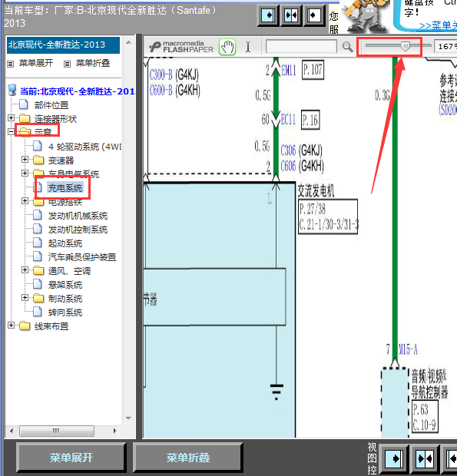457x476 pixels.
Task: Click the Macromedia FlashPaper logo
Action: 181,47
